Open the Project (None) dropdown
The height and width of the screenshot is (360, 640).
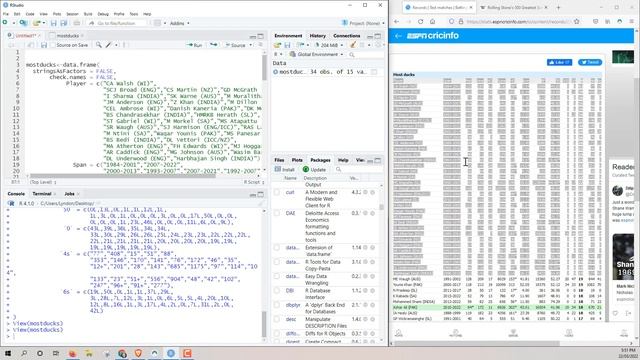(363, 23)
